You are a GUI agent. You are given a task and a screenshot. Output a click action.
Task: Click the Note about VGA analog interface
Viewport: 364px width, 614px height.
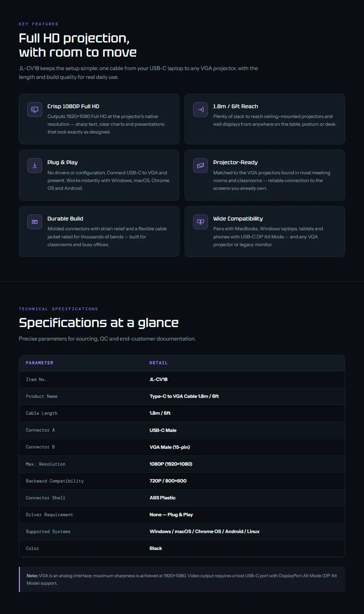(182, 579)
